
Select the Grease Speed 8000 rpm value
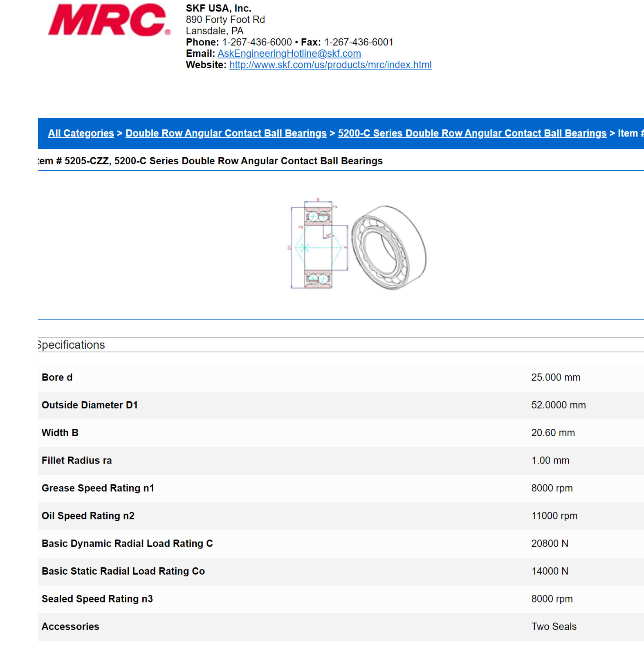click(552, 488)
